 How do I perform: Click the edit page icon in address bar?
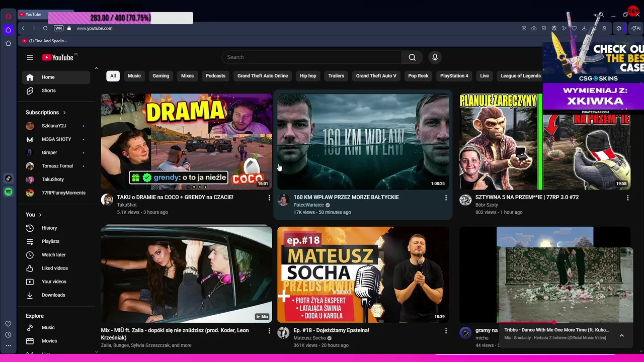(524, 28)
